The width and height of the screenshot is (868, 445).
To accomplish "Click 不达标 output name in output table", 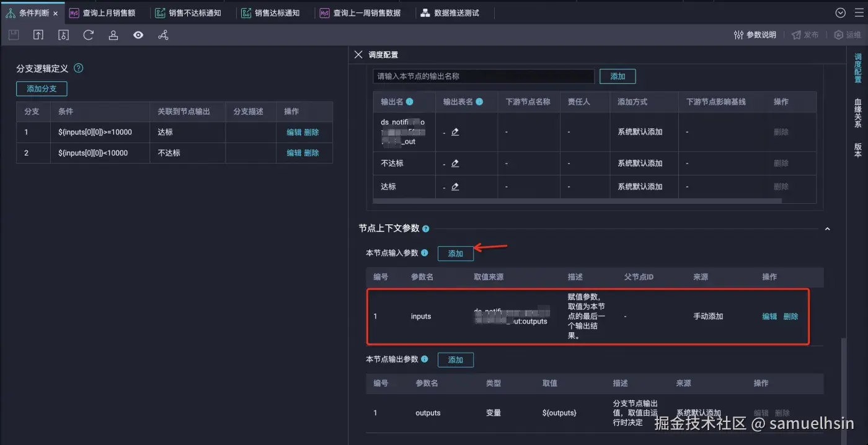I will click(392, 164).
